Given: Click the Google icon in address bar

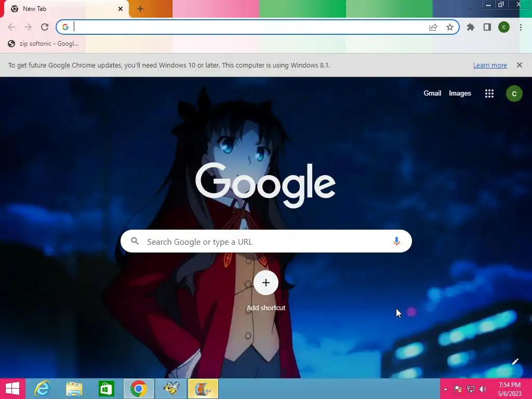Looking at the screenshot, I should (65, 27).
